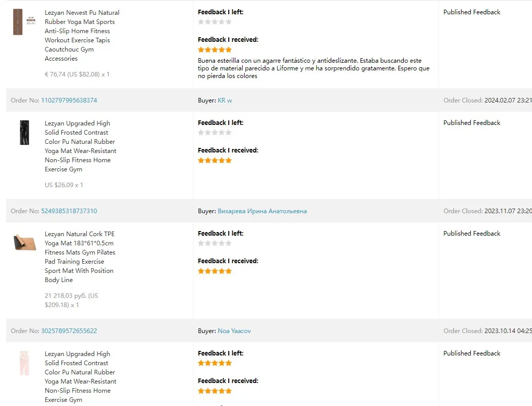Open order number 3025789572655622

tap(69, 331)
